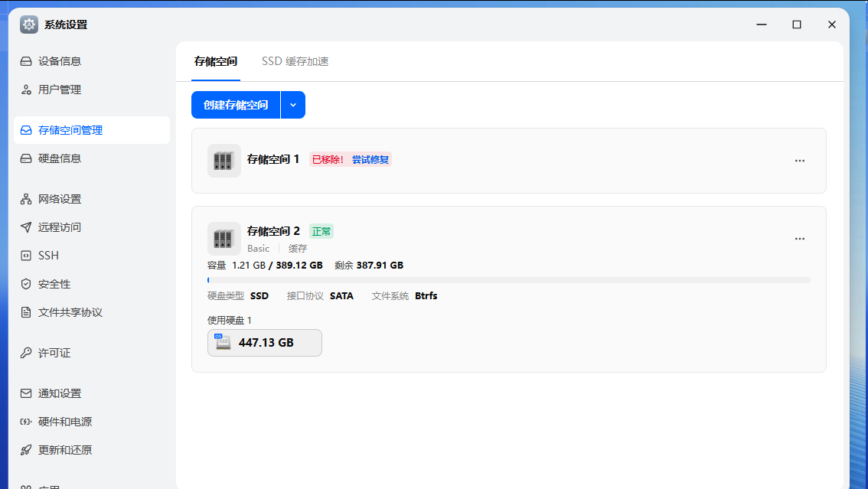
Task: Click the 存储空间 2 title
Action: 273,230
